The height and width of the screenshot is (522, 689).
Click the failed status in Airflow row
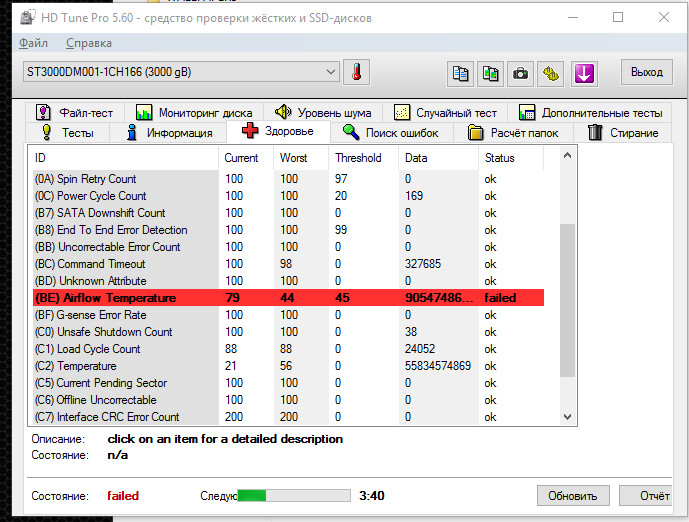pyautogui.click(x=500, y=297)
